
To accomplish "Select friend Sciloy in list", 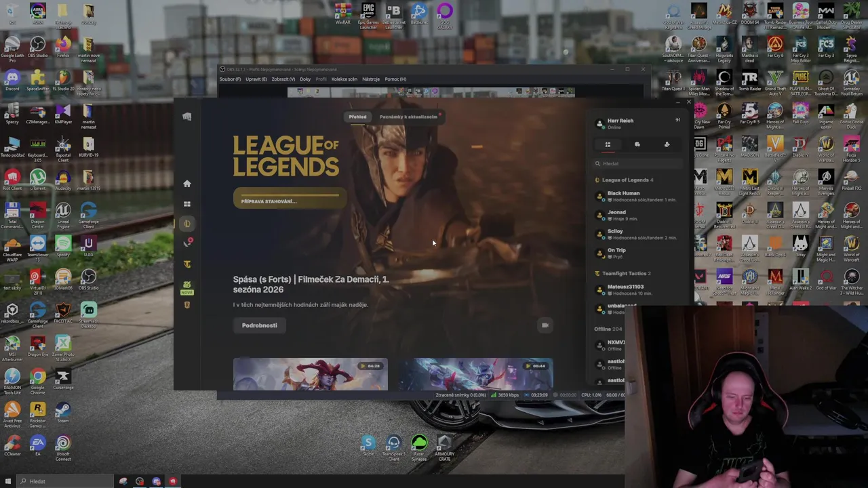I will (x=637, y=234).
